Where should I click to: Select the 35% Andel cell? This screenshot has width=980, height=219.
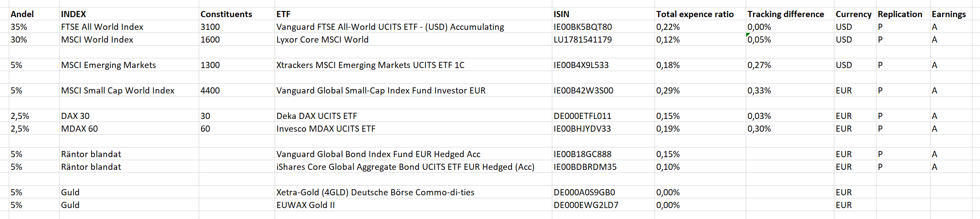(x=34, y=27)
